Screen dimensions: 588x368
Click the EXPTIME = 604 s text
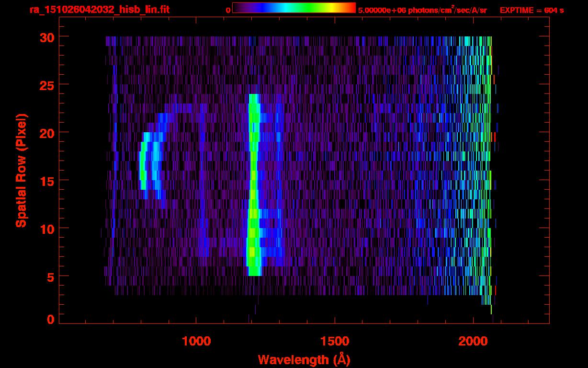tap(531, 10)
